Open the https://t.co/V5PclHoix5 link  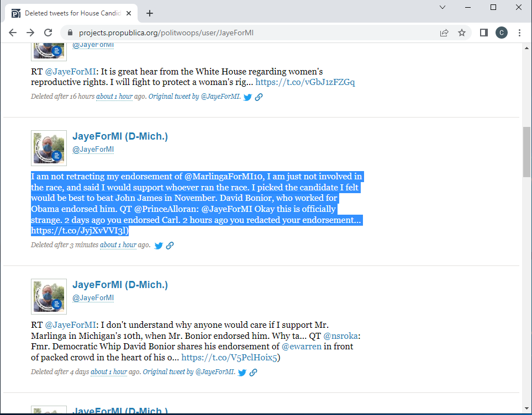point(229,358)
